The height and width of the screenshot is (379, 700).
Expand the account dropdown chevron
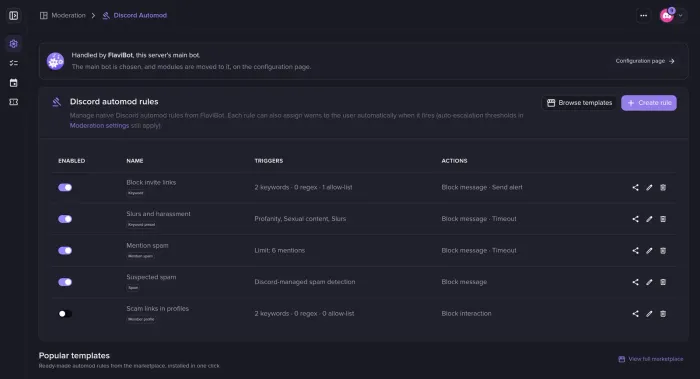[680, 16]
